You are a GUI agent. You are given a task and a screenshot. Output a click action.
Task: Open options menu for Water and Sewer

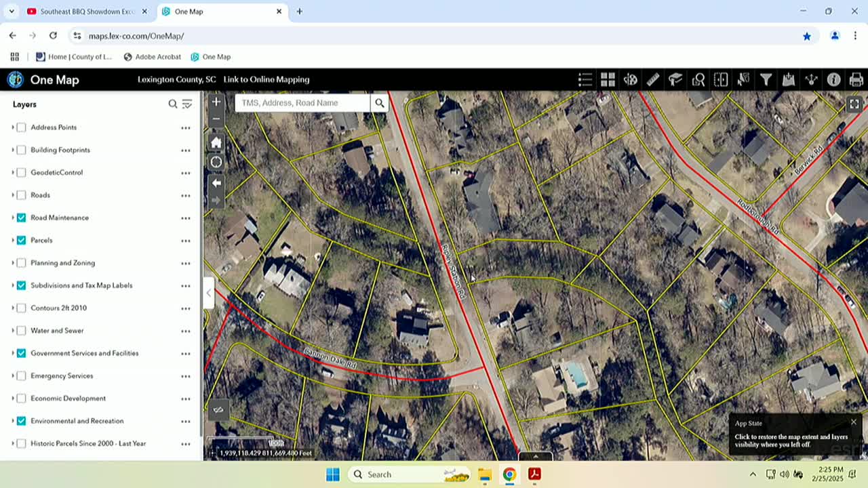pos(186,331)
